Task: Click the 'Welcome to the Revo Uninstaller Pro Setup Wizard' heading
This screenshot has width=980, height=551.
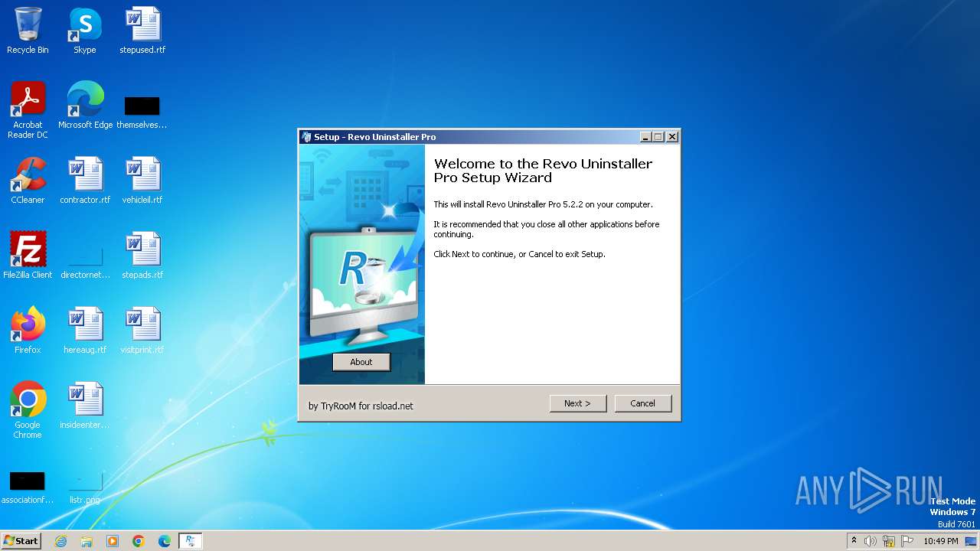Action: (543, 171)
